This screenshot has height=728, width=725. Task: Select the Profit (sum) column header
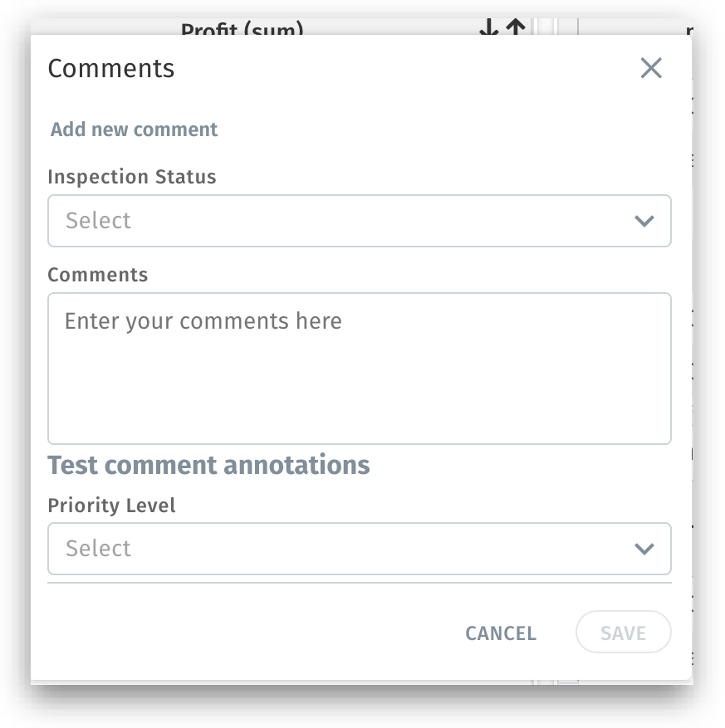242,30
